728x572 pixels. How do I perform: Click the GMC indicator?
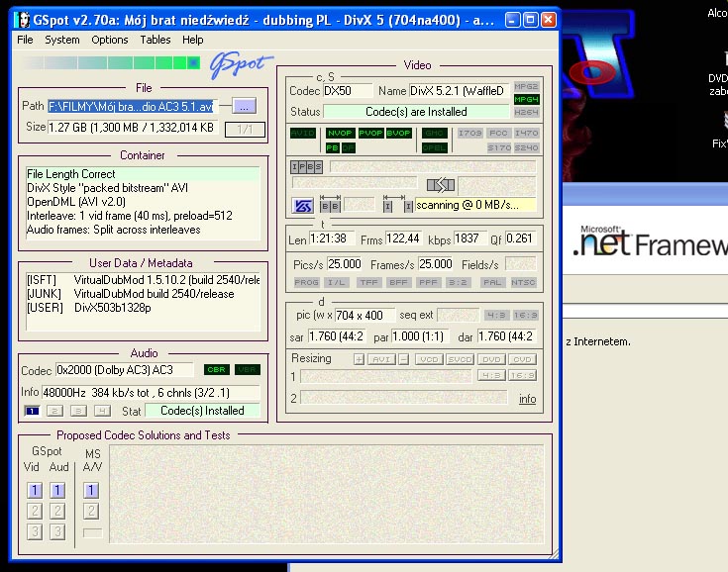(x=435, y=134)
